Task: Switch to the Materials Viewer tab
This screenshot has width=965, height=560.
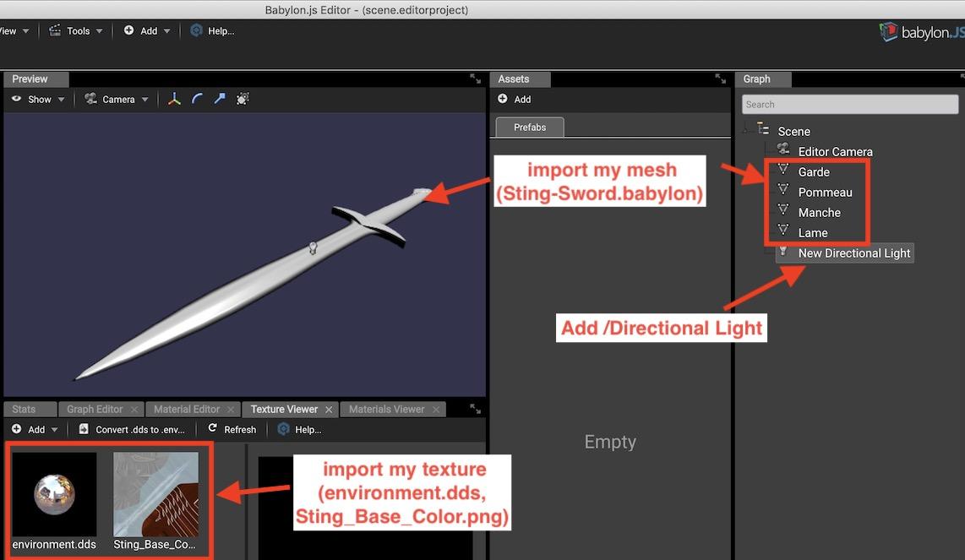Action: 386,409
